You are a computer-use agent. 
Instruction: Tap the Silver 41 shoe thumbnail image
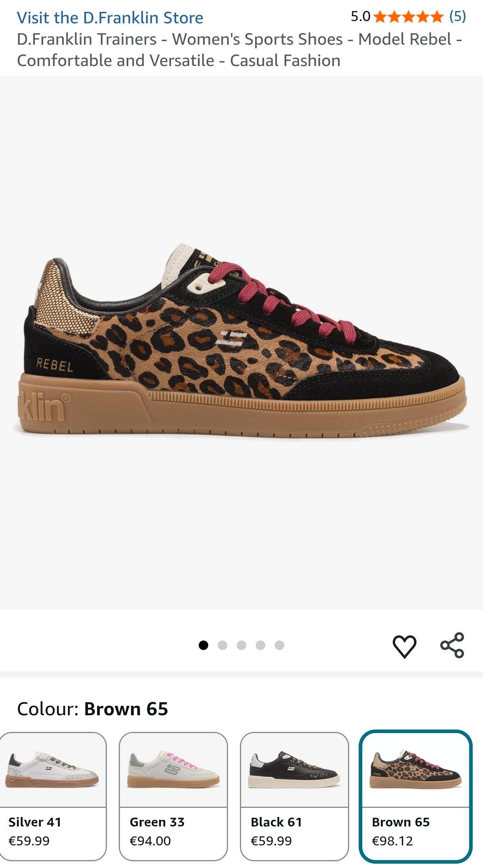53,770
